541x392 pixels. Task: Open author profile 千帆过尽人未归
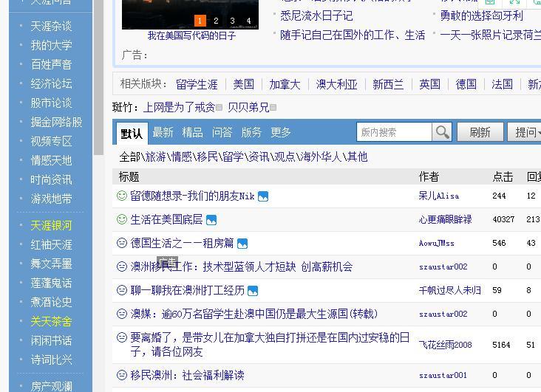pos(450,290)
